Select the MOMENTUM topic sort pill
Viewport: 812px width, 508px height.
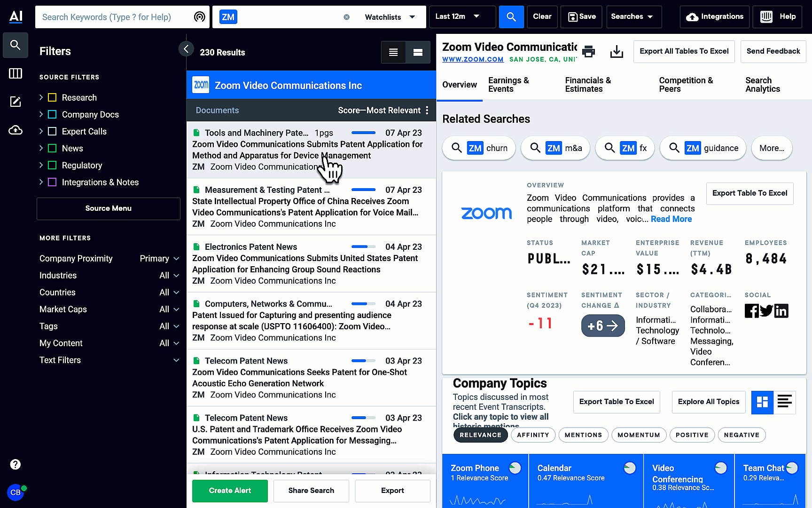point(639,435)
